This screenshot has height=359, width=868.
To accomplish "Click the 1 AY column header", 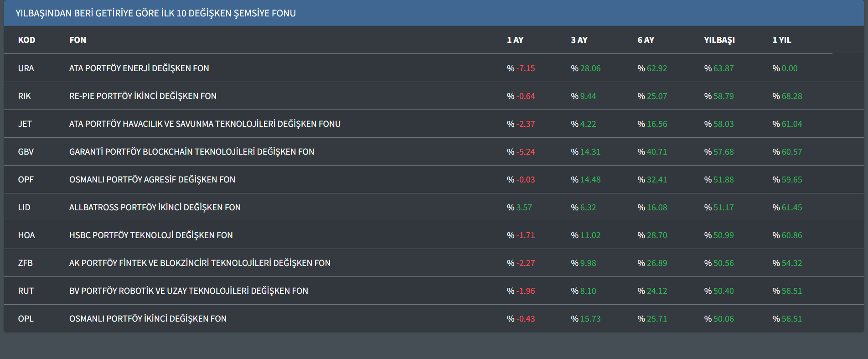I will (x=515, y=40).
